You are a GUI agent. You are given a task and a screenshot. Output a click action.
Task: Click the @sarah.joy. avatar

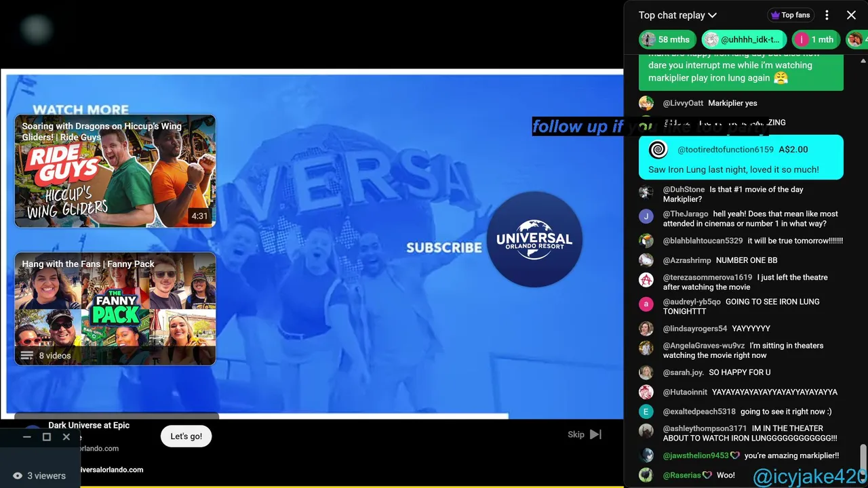point(646,372)
